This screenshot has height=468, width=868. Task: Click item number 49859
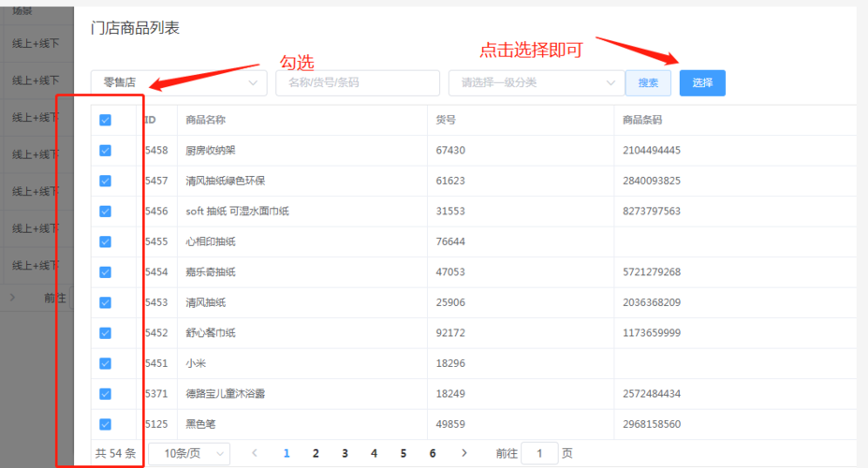point(450,424)
